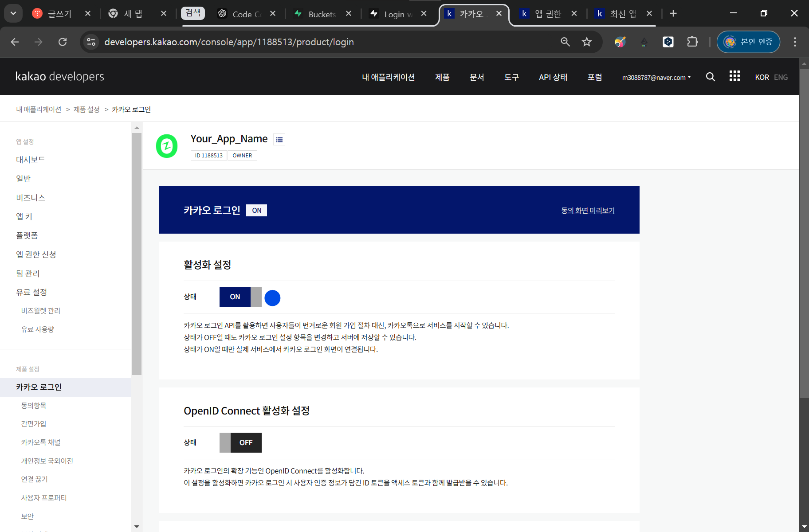Click the browser back arrow
This screenshot has height=532, width=809.
coord(15,42)
